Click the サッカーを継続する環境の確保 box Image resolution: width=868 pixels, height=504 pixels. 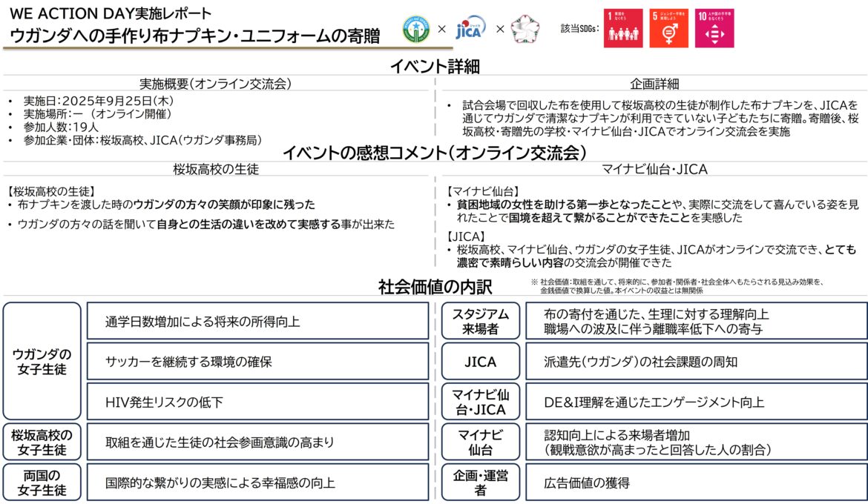click(x=257, y=361)
